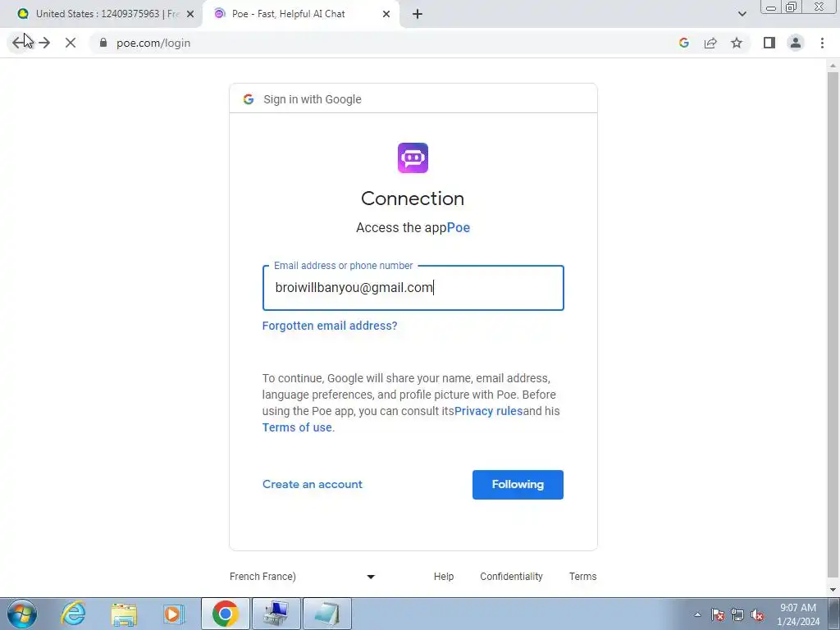Click the Google G logo in the sign-in header
The height and width of the screenshot is (630, 840).
pos(248,99)
